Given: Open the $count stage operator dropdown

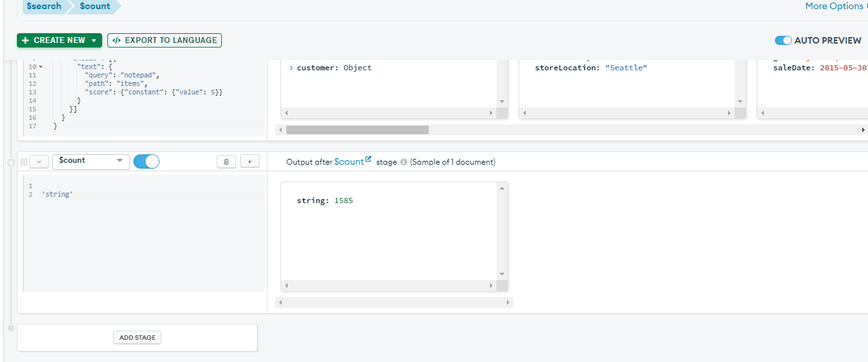Looking at the screenshot, I should click(x=90, y=161).
